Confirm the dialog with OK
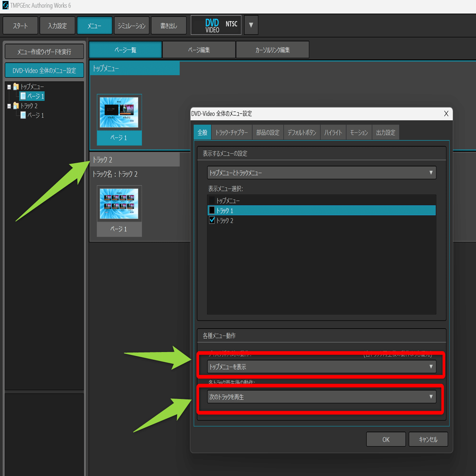476x476 pixels. 386,439
